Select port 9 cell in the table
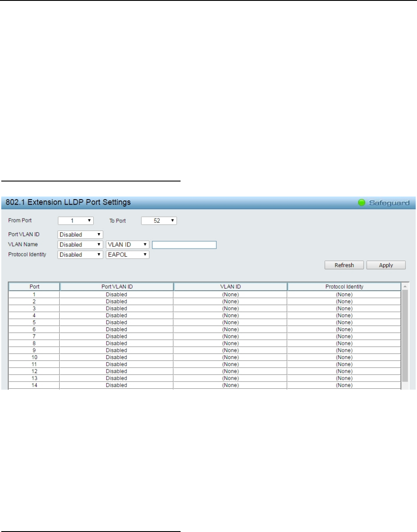 (34, 351)
